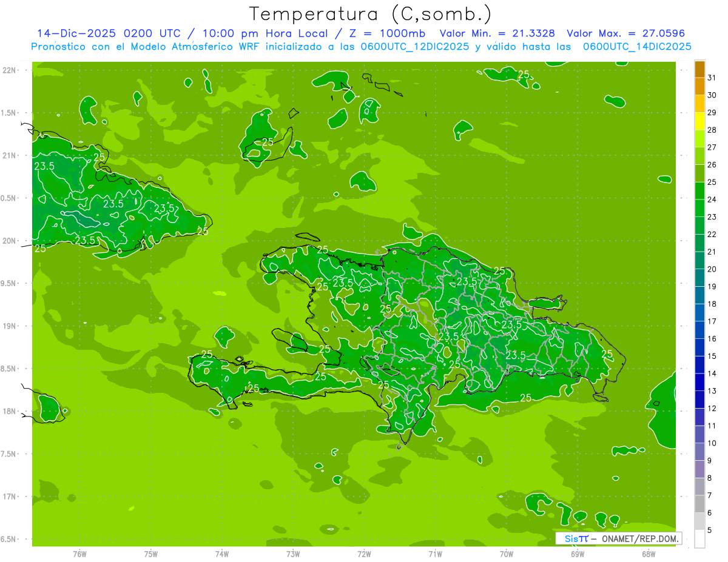
Task: Click the "Valor Min. = 21.3328" text
Action: [497, 33]
